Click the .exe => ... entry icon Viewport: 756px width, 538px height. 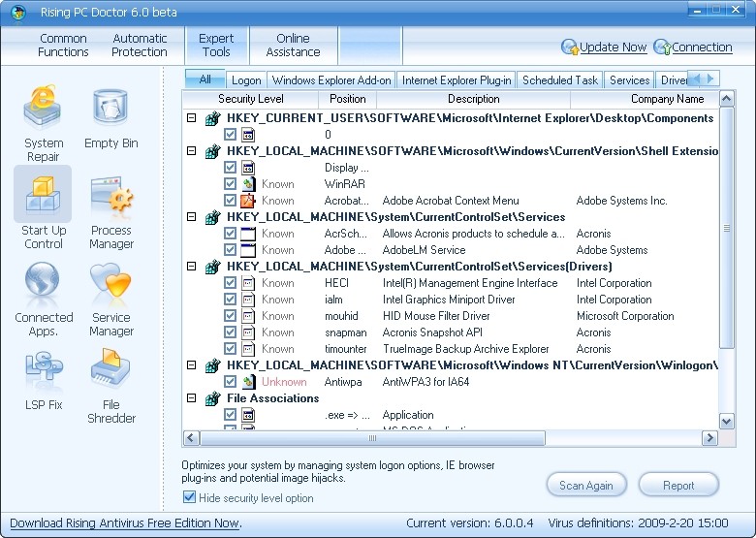coord(248,415)
